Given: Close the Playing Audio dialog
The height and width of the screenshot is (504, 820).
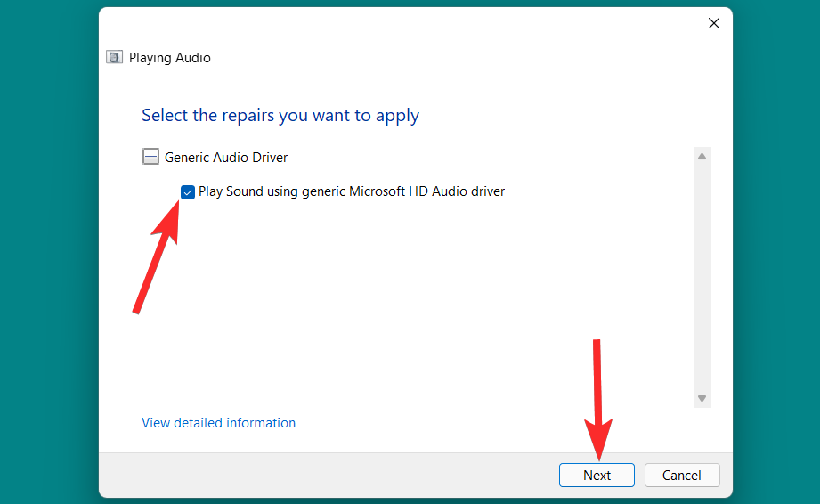Looking at the screenshot, I should (x=714, y=23).
